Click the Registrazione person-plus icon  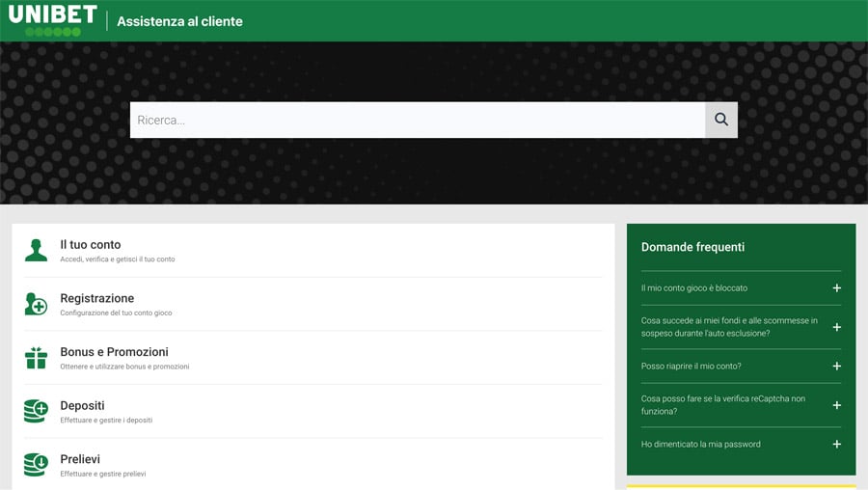(36, 304)
